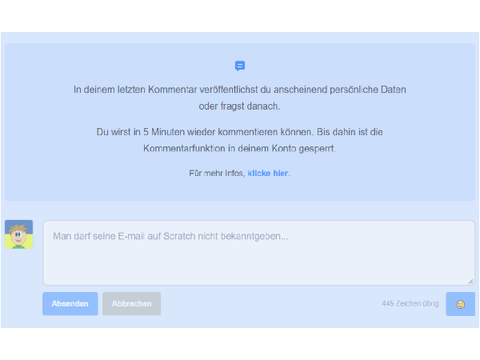Image resolution: width=480 pixels, height=360 pixels.
Task: Click the line 'Du wirst in 5 Minuten wieder kommentieren können'
Action: (x=205, y=132)
